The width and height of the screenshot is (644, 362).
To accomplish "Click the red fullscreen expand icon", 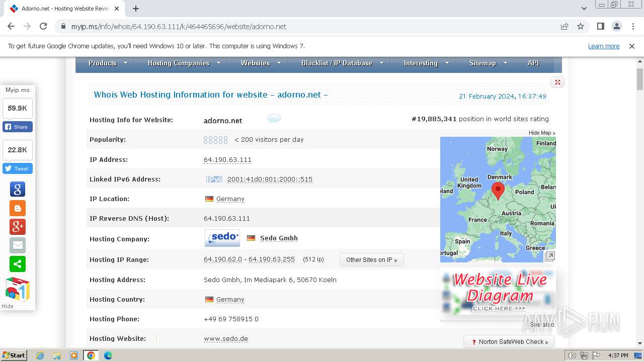I will tap(557, 82).
